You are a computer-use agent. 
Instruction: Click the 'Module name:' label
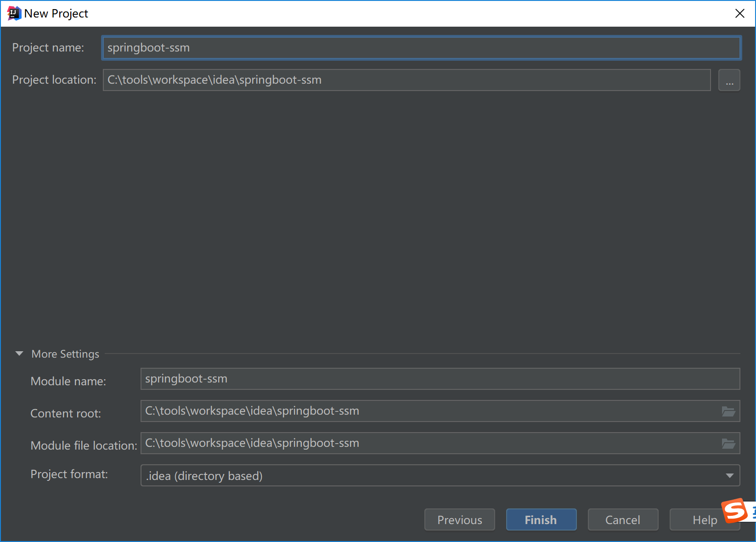click(x=68, y=381)
